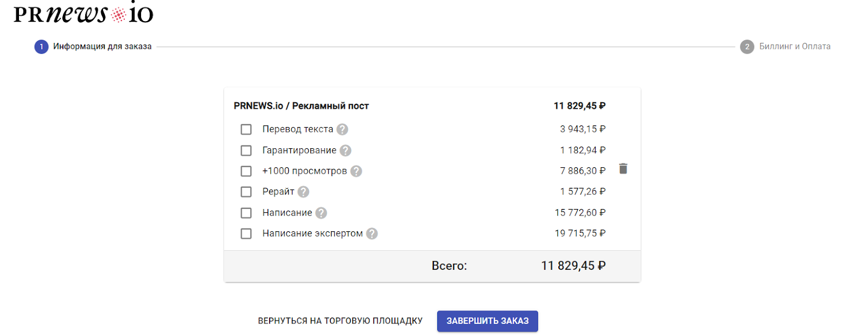The image size is (868, 336).
Task: Tick the Гарантирование checkbox
Action: click(x=246, y=150)
